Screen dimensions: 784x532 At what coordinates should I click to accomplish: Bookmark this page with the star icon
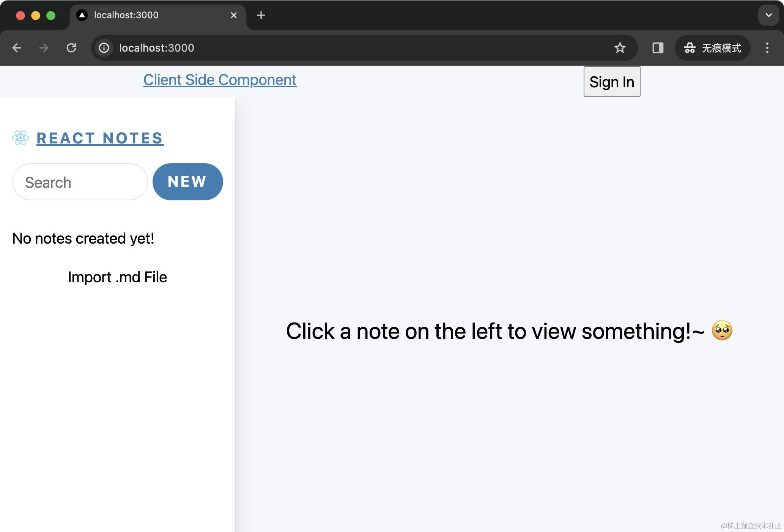(x=620, y=48)
